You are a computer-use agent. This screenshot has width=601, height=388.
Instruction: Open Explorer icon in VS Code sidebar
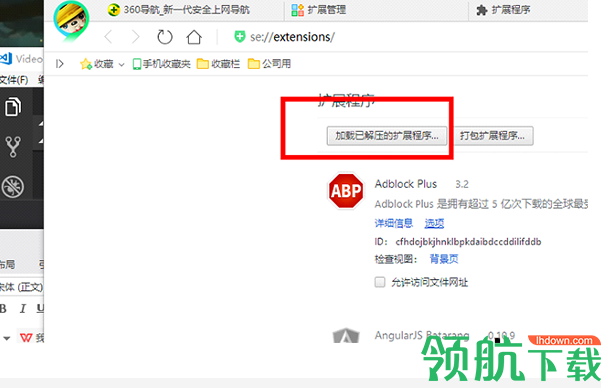13,106
